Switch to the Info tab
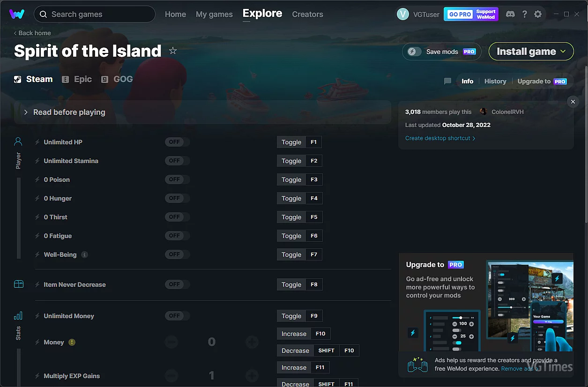 467,81
